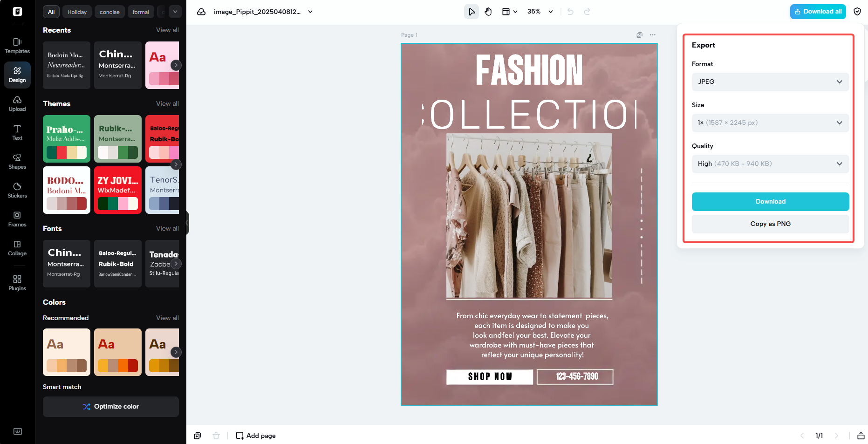Select the pointer selection tool
The height and width of the screenshot is (444, 868).
472,12
